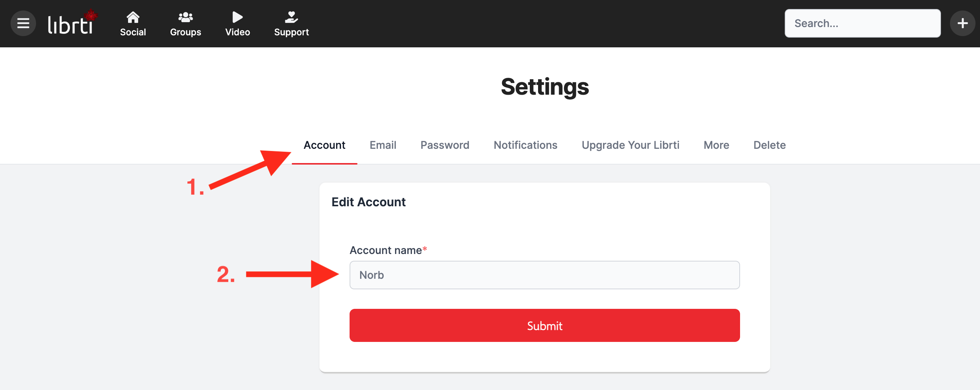
Task: Open the More settings tab
Action: coord(716,145)
